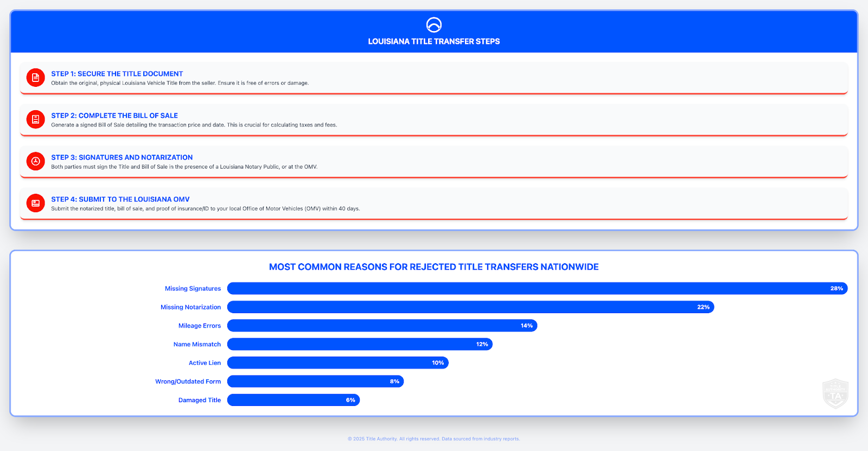This screenshot has height=451, width=868.
Task: Click the 22% Missing Notarization bar
Action: [x=471, y=307]
